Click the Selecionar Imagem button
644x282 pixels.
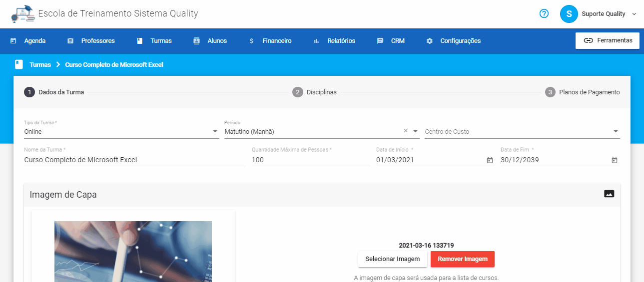[393, 259]
